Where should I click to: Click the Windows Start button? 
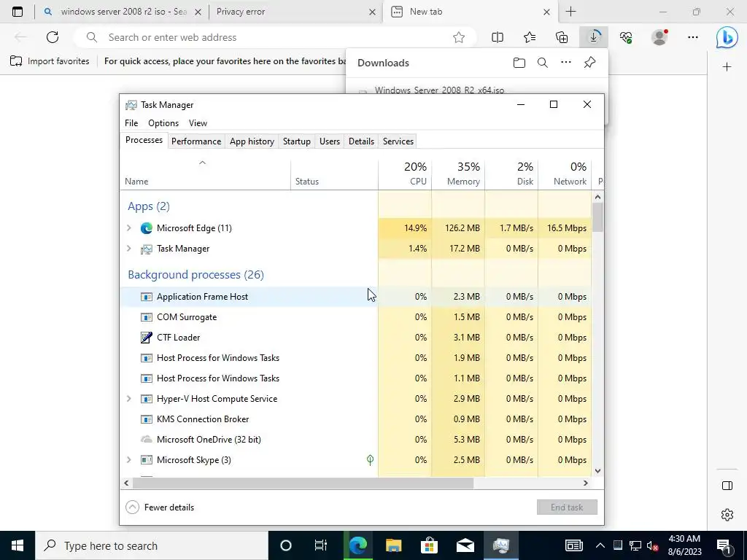pos(18,545)
